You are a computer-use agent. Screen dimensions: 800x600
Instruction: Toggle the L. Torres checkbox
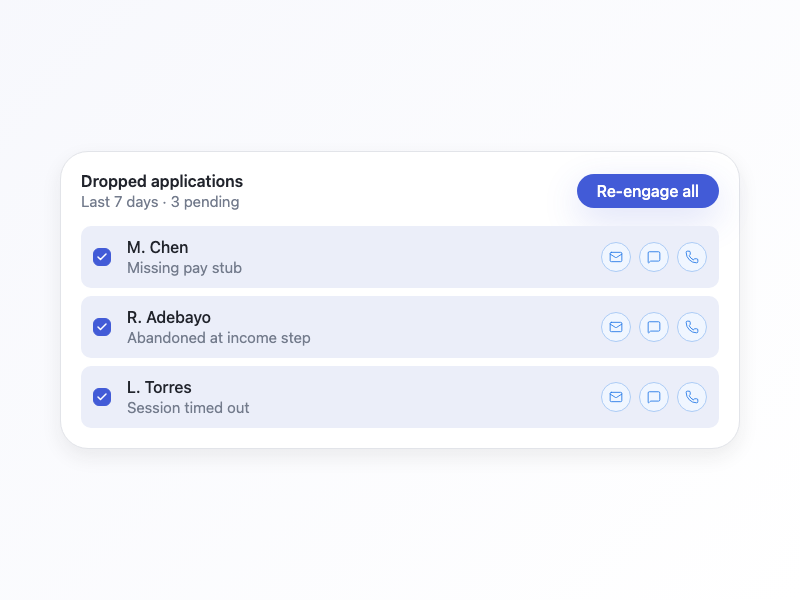(102, 397)
